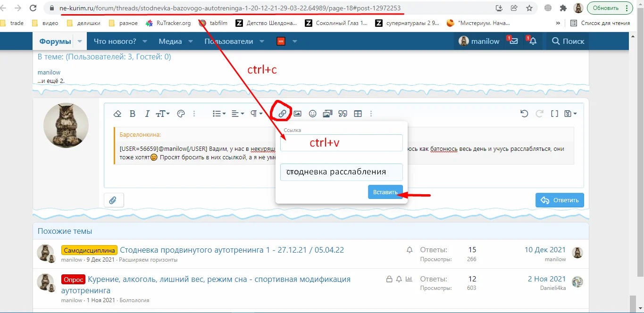Expand the Форумы submenu arrow

[x=80, y=41]
